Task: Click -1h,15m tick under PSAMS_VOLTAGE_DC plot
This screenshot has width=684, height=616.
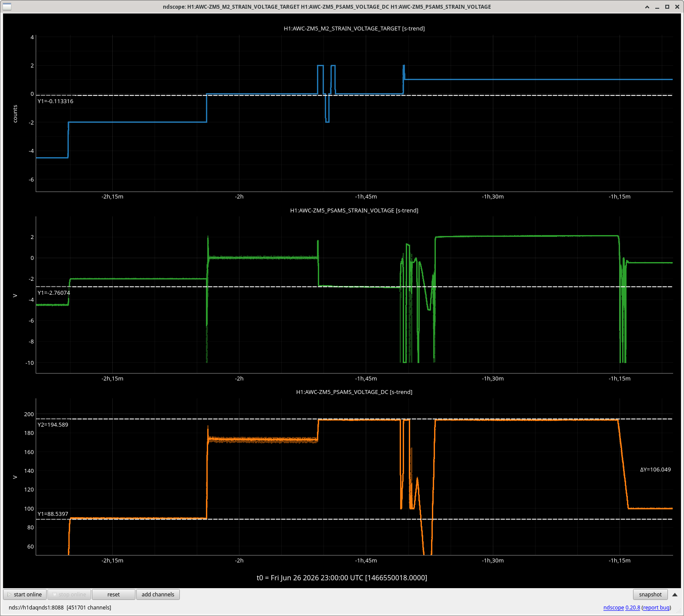Action: point(620,560)
